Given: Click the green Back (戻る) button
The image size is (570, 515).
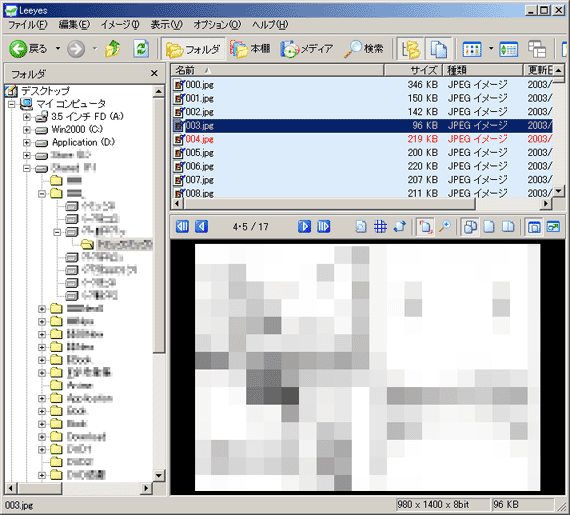Looking at the screenshot, I should point(28,49).
